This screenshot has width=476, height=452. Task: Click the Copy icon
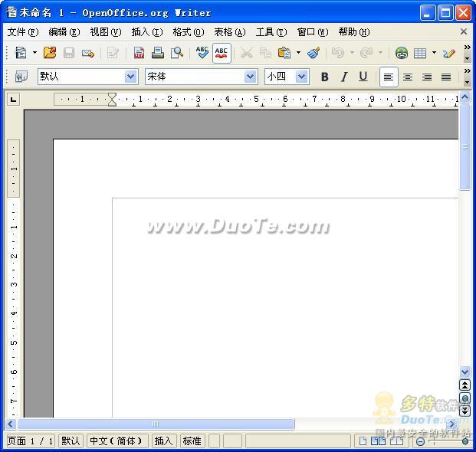(x=265, y=53)
